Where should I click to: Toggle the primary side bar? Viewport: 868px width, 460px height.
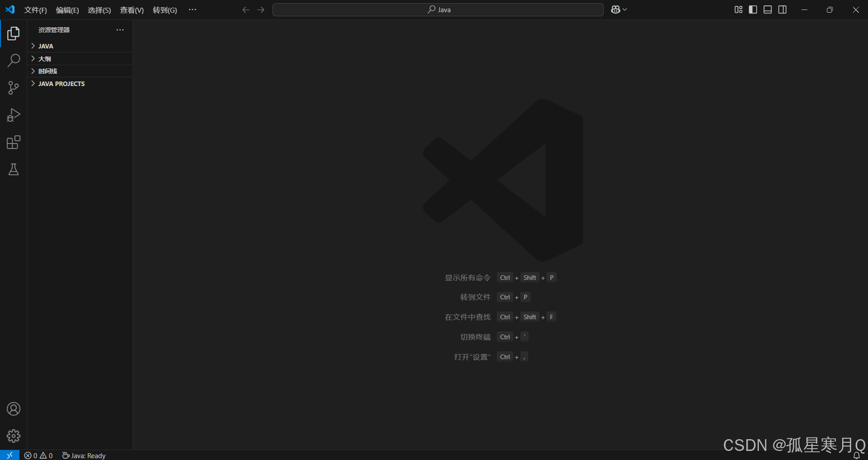tap(753, 10)
